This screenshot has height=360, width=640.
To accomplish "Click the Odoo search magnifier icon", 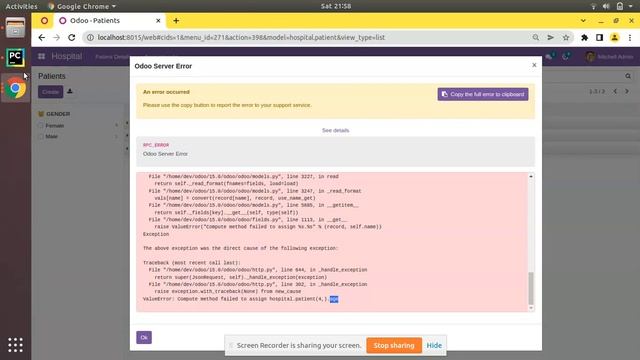I will [x=628, y=76].
